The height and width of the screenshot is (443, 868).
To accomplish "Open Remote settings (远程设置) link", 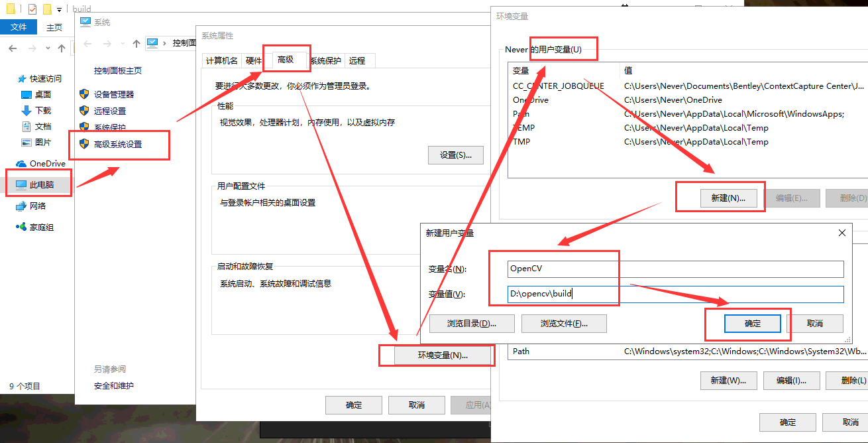I will click(110, 111).
